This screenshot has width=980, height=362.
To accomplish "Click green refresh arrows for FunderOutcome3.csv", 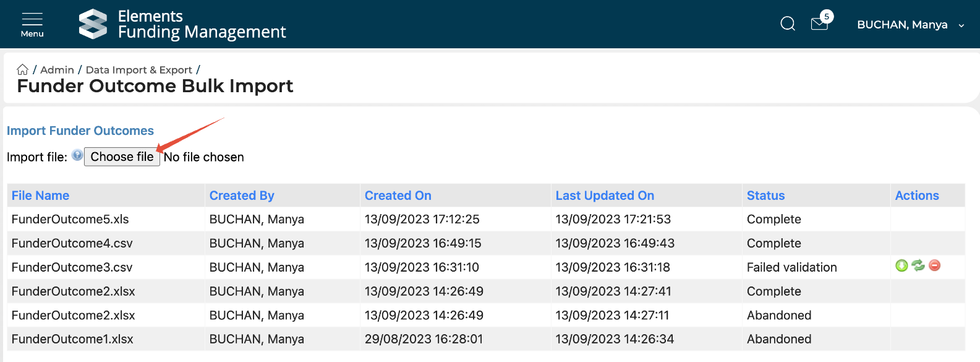I will 918,265.
